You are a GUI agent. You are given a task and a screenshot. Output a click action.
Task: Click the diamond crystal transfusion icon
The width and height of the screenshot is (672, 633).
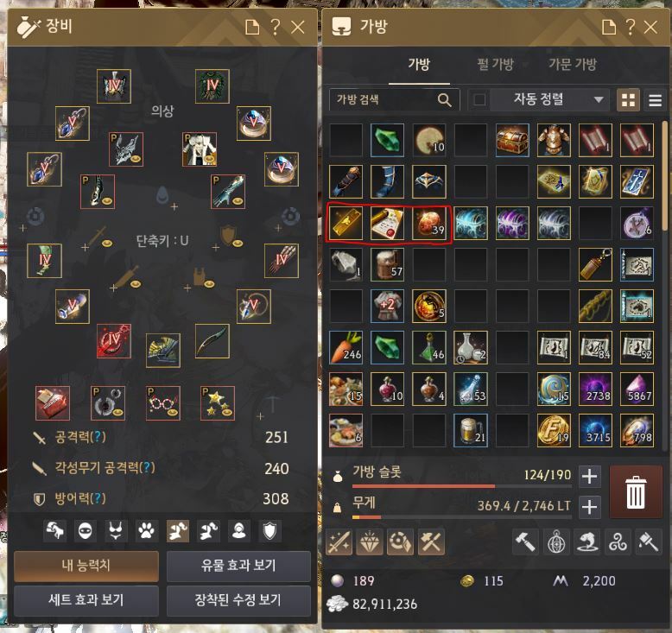click(x=370, y=541)
